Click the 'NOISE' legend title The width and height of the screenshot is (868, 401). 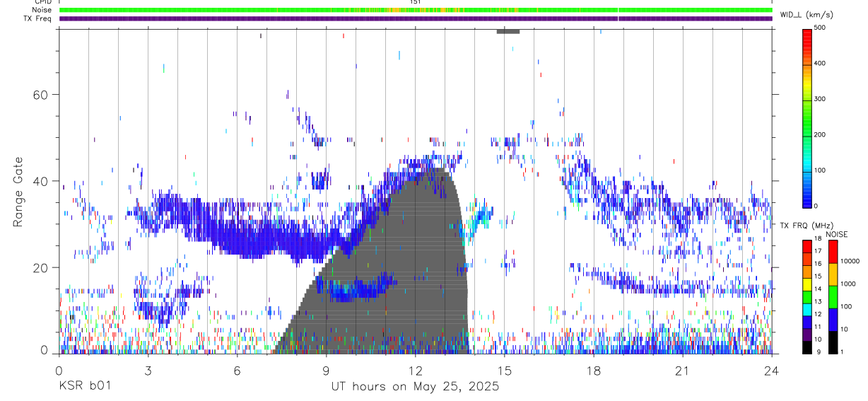coord(836,234)
